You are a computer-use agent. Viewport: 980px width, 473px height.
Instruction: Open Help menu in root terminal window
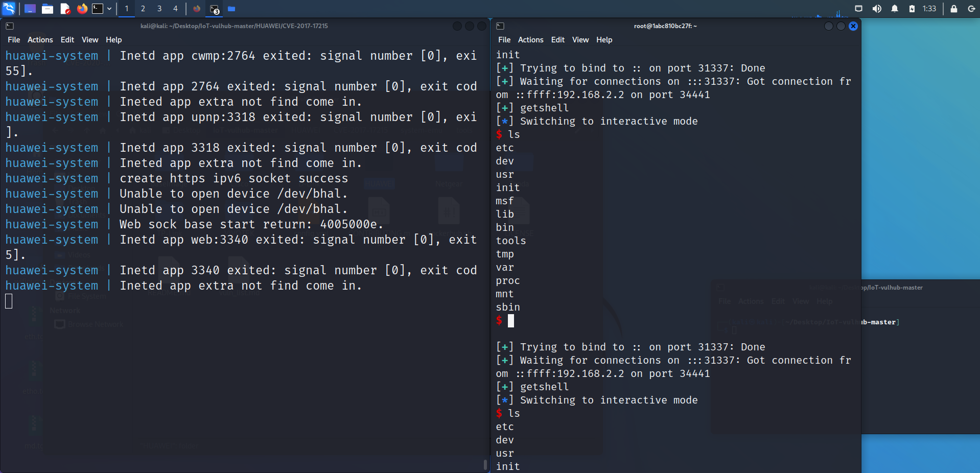point(604,40)
